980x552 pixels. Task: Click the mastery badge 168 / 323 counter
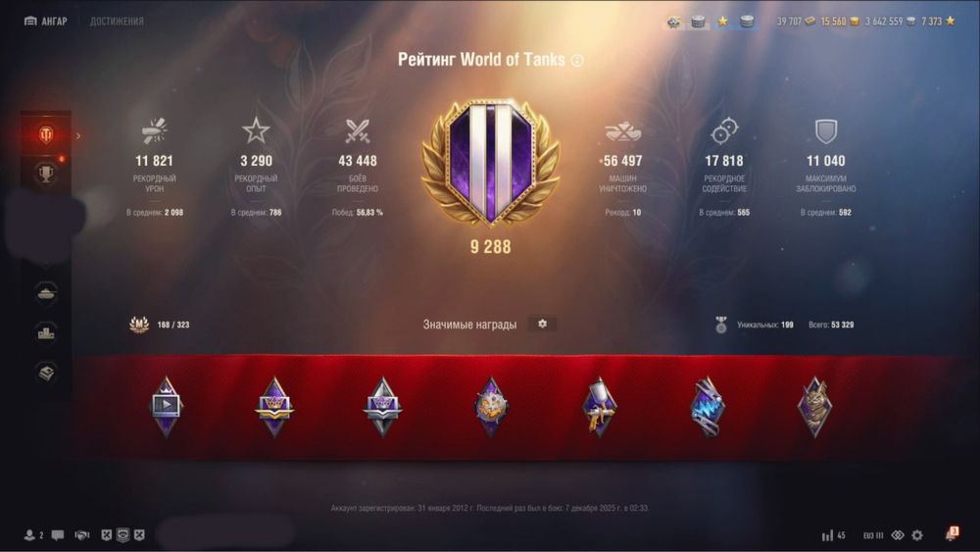tap(160, 325)
